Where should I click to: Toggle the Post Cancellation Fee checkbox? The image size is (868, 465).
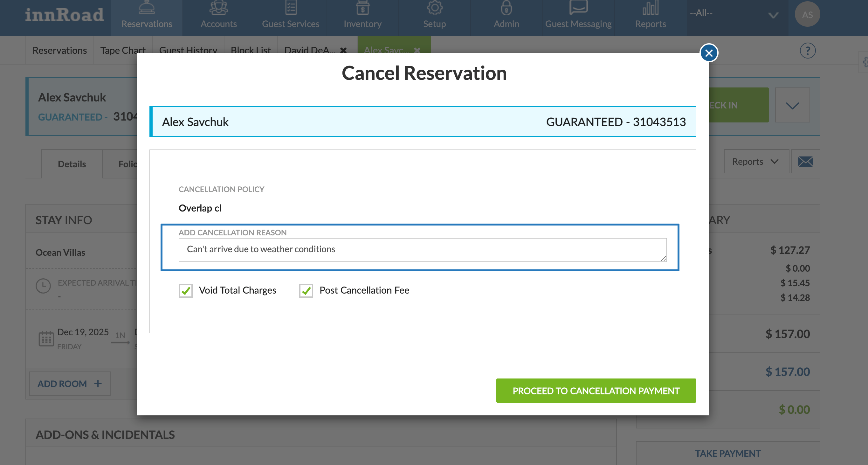[306, 290]
